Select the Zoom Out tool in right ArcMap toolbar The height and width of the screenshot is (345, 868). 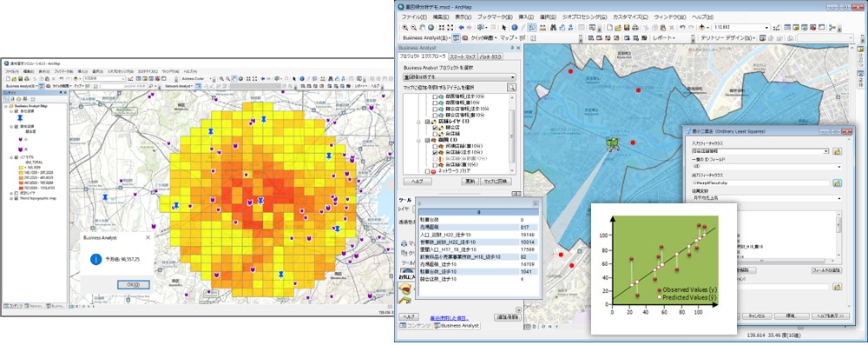(413, 27)
